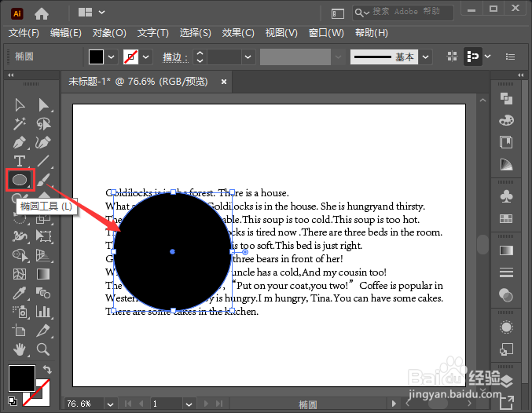Select the Symbol Sprayer tool
Image resolution: width=532 pixels, height=413 pixels.
coord(20,311)
